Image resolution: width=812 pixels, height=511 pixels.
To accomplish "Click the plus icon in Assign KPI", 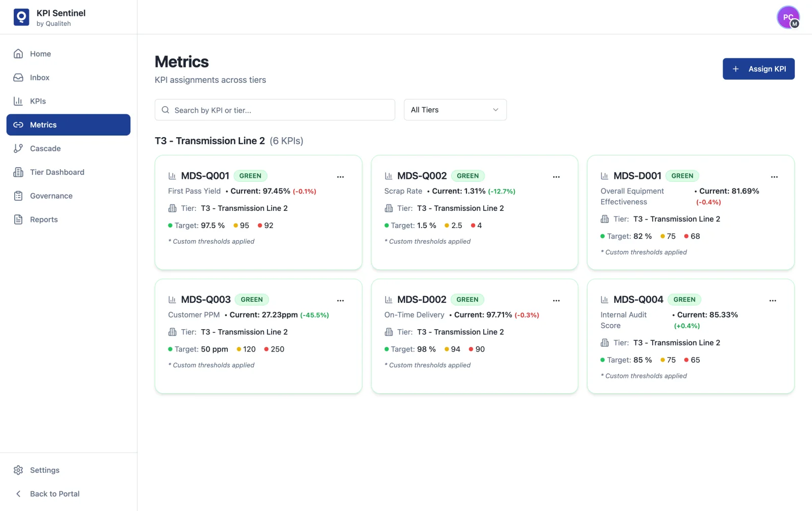I will (735, 69).
